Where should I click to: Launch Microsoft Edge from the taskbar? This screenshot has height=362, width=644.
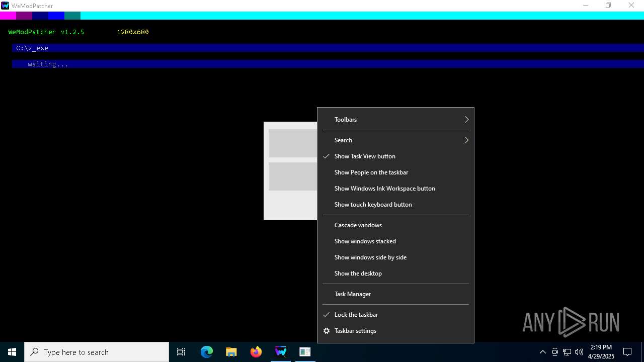pyautogui.click(x=207, y=352)
